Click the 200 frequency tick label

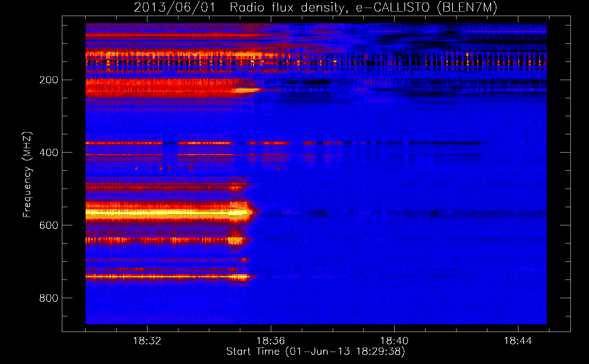(x=49, y=80)
